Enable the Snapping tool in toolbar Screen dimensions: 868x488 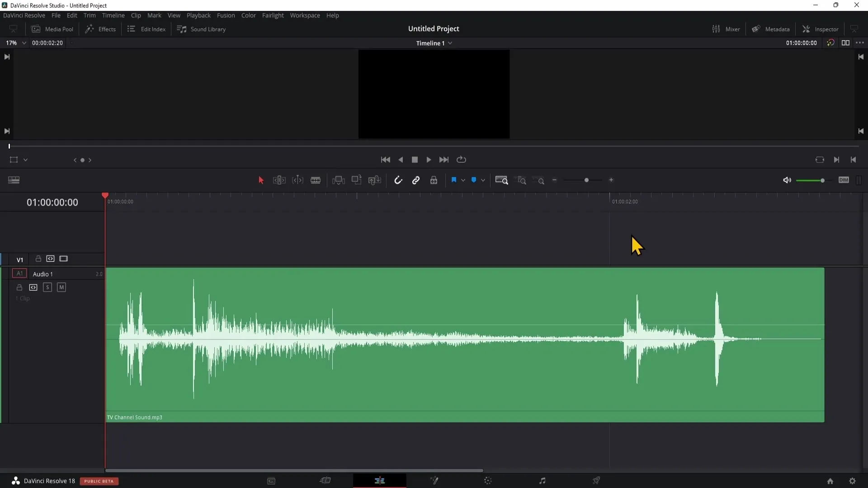[398, 180]
